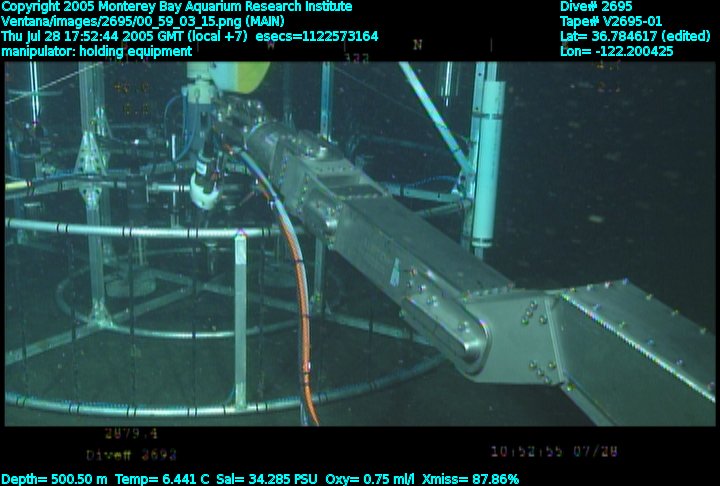The width and height of the screenshot is (720, 486).
Task: Click the Depth= 500.50 m reading
Action: (54, 479)
